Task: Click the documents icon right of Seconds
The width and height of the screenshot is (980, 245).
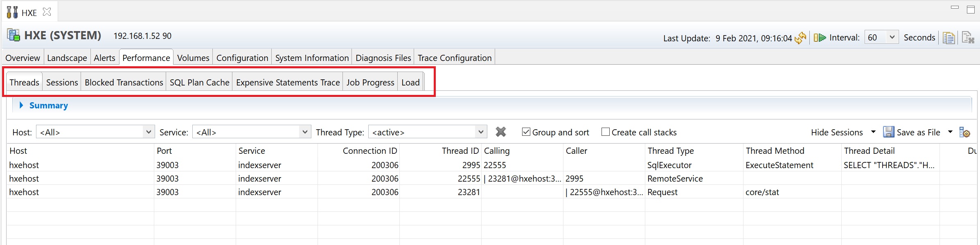Action: pyautogui.click(x=948, y=38)
